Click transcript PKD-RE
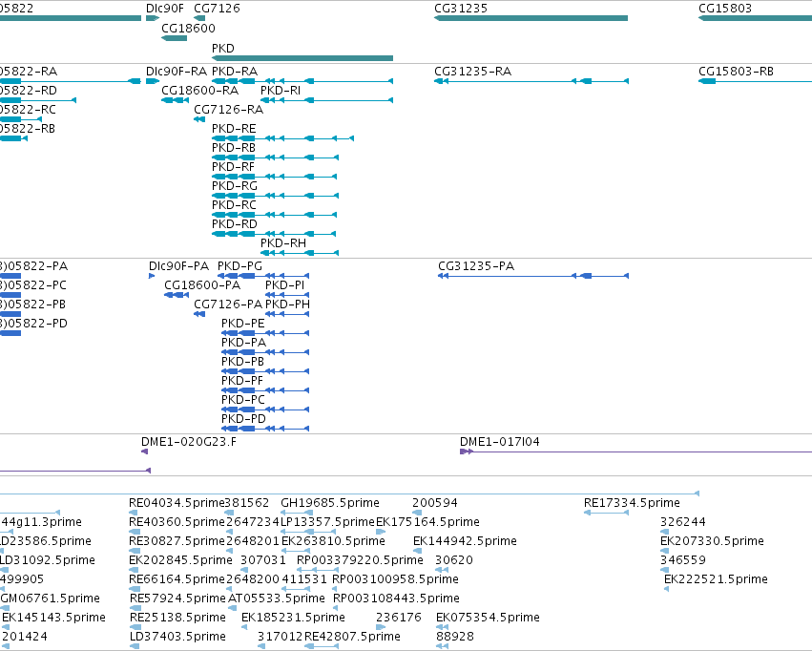The image size is (812, 651). pyautogui.click(x=282, y=138)
